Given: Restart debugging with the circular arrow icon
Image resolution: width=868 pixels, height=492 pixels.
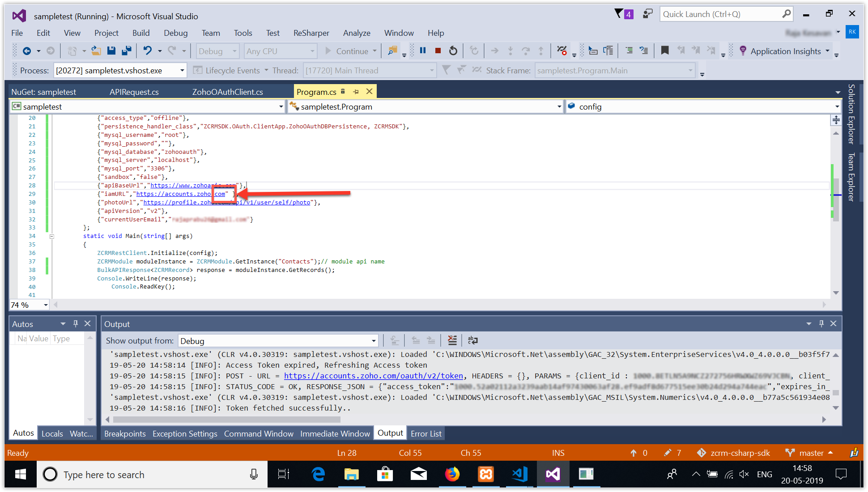Looking at the screenshot, I should pos(453,51).
